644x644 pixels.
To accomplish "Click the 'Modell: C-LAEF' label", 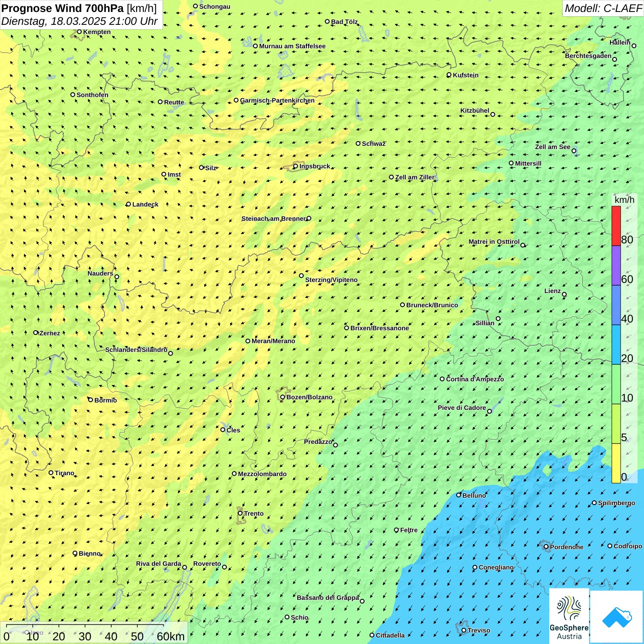I will pyautogui.click(x=603, y=8).
